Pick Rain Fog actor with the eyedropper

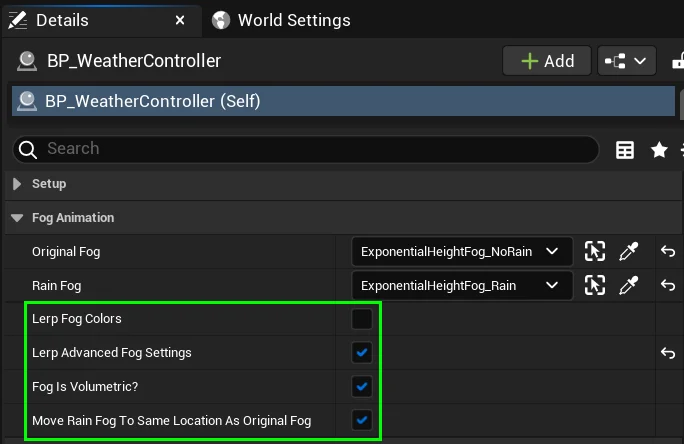click(629, 286)
